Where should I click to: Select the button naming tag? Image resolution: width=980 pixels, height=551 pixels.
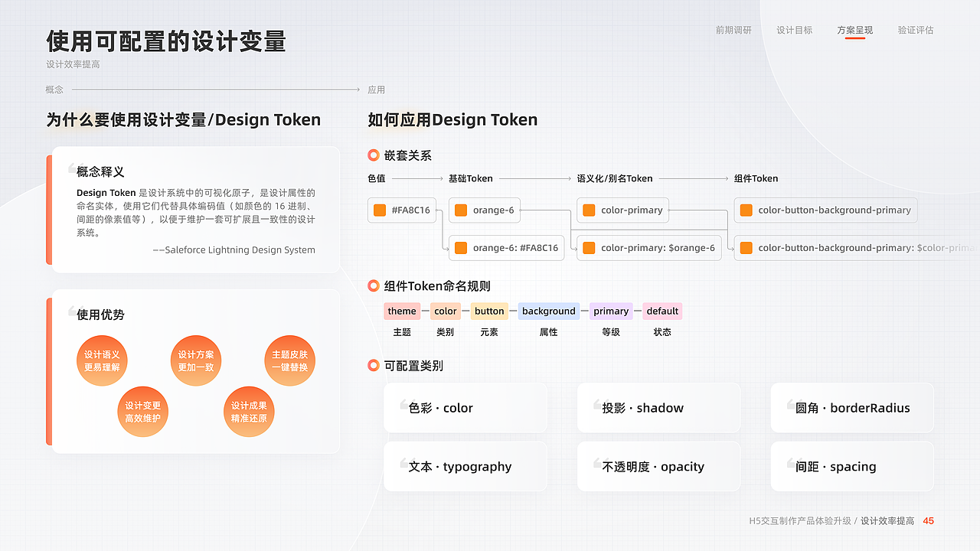point(489,311)
